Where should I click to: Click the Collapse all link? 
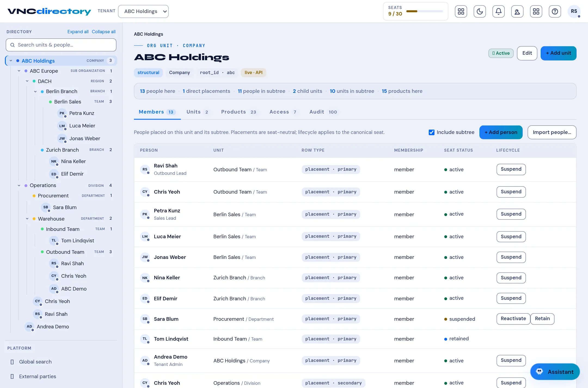click(x=103, y=32)
